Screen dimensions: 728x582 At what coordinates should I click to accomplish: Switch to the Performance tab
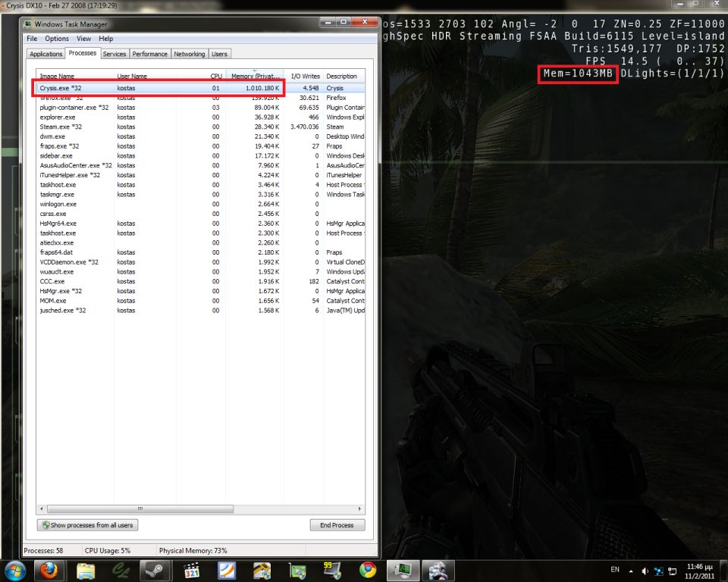pyautogui.click(x=149, y=54)
